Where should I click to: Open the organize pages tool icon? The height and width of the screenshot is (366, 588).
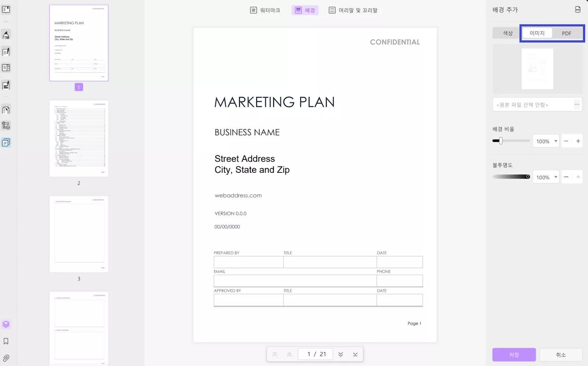6,110
